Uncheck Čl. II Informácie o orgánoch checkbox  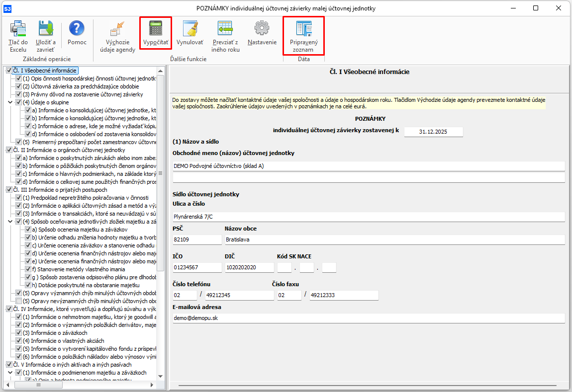pyautogui.click(x=9, y=150)
